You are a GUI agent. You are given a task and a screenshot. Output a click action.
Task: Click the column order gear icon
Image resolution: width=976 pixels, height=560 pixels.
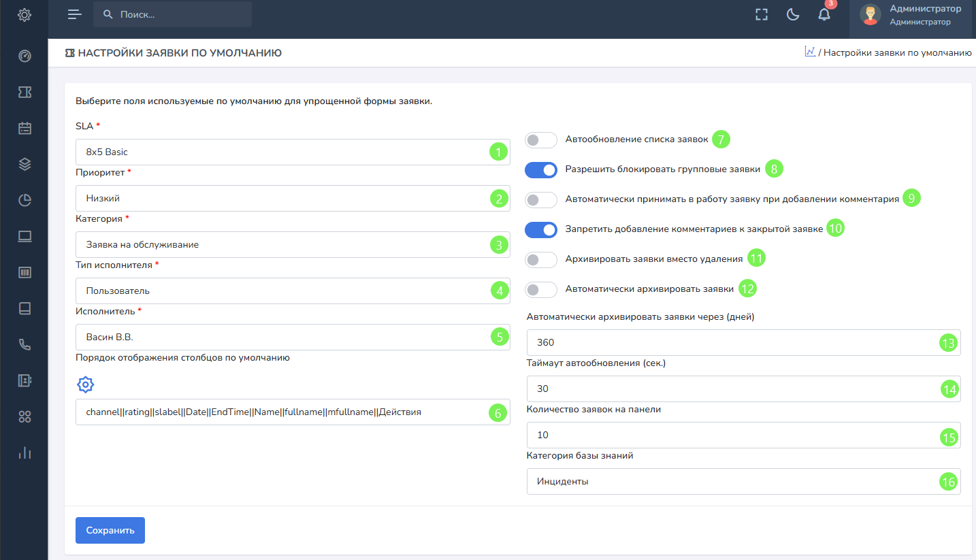pos(85,385)
